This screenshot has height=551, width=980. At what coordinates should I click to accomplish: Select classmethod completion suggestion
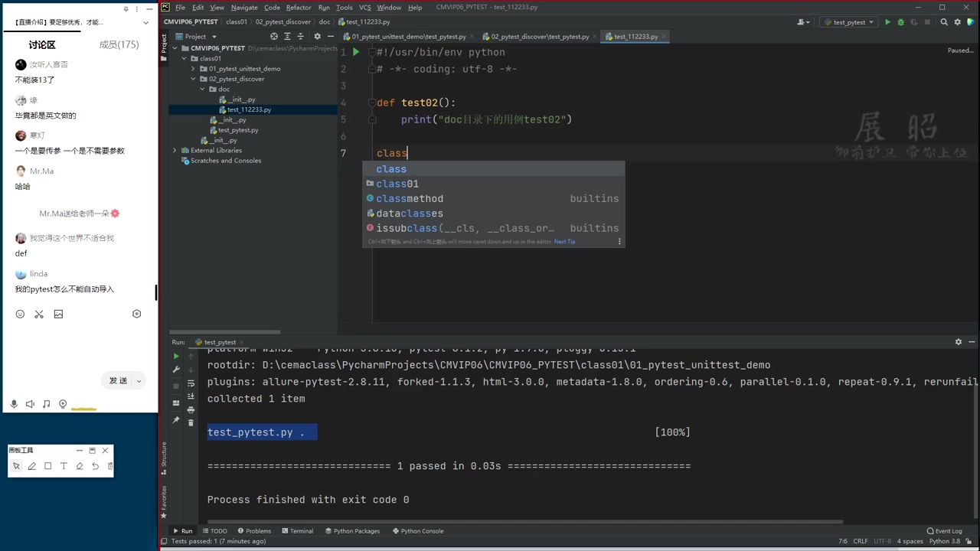tap(493, 198)
